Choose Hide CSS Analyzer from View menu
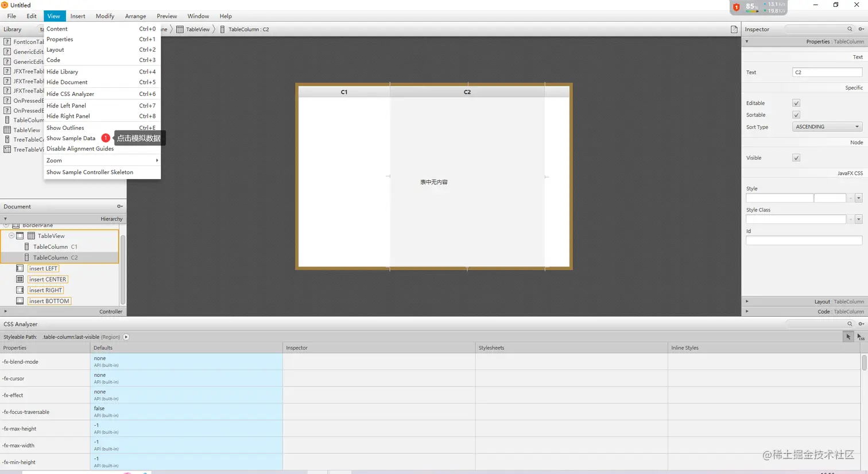The width and height of the screenshot is (868, 474). (102, 94)
